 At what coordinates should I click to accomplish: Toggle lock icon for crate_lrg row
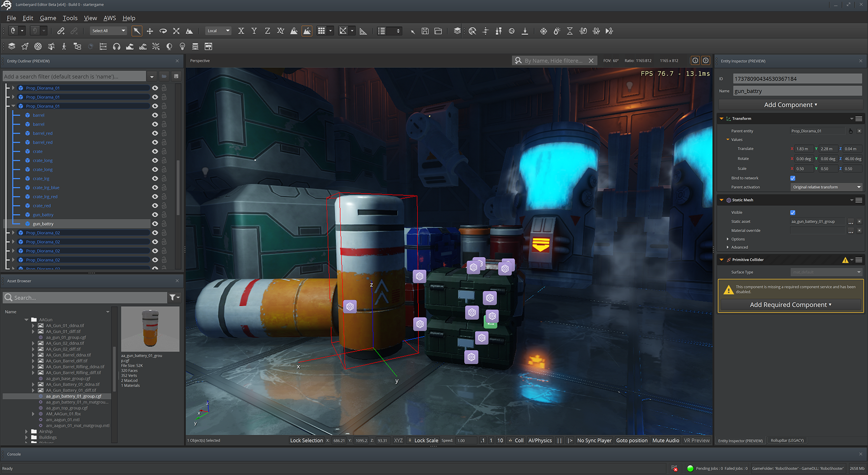tap(164, 178)
